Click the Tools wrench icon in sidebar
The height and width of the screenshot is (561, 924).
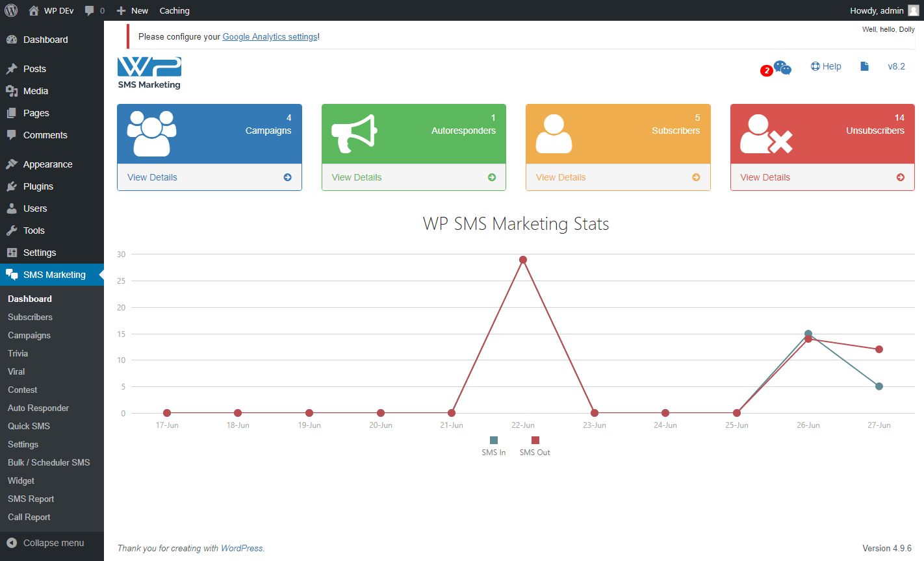[x=12, y=231]
